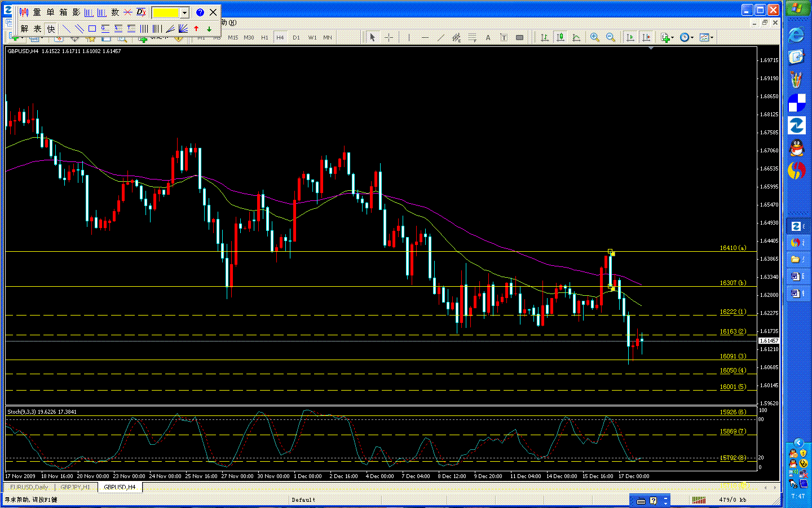812x508 pixels.
Task: Click the 16307 (b) price level label
Action: pos(732,283)
